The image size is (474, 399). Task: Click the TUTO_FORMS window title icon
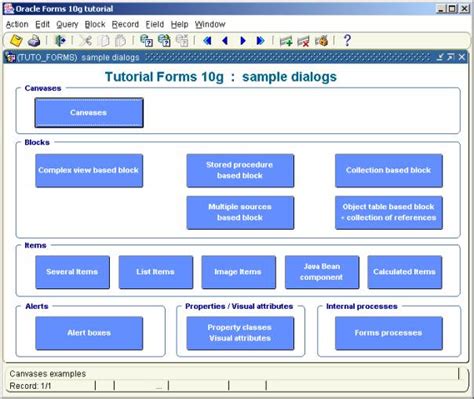(x=10, y=57)
